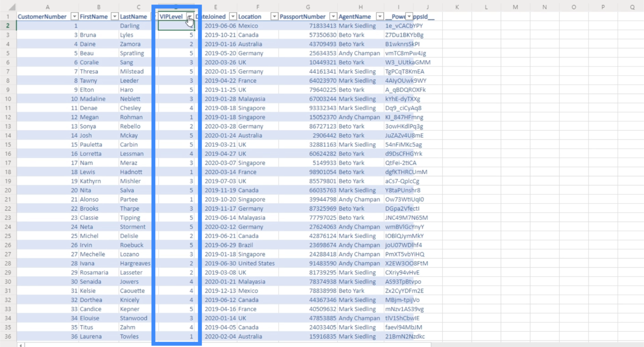Select passport number 71833413
Viewport: 644px width, 347px height.
click(x=308, y=26)
